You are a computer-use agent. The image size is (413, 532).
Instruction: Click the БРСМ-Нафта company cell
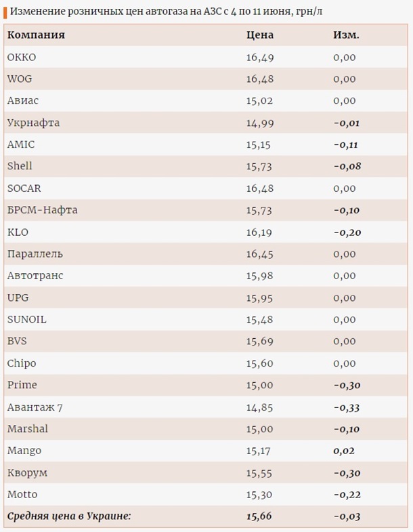(x=42, y=210)
